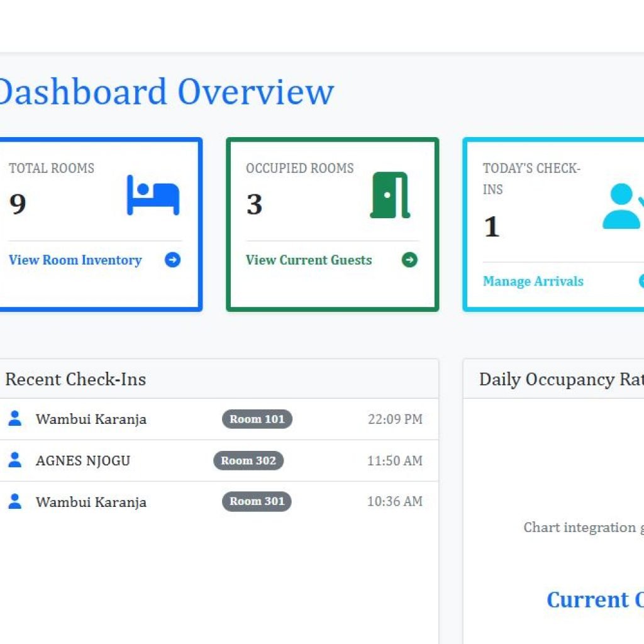
Task: Click blue arrow icon beside View Room Inventory
Action: click(172, 260)
